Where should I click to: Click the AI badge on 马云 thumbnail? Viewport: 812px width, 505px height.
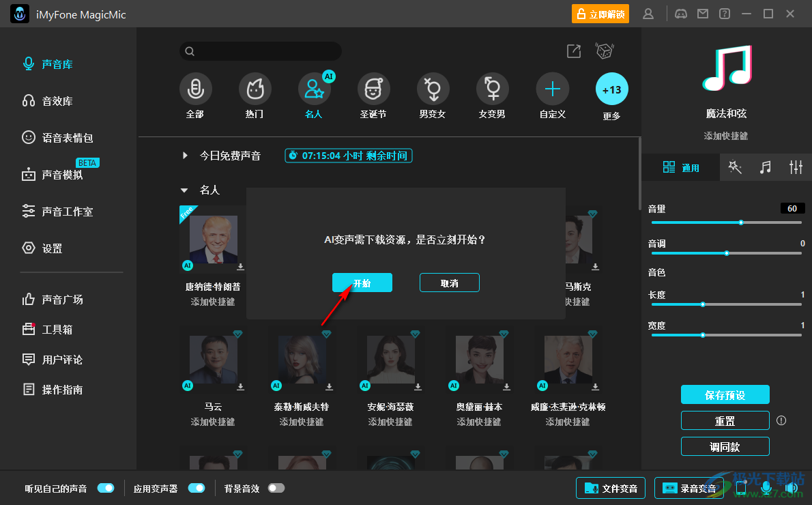coord(188,386)
